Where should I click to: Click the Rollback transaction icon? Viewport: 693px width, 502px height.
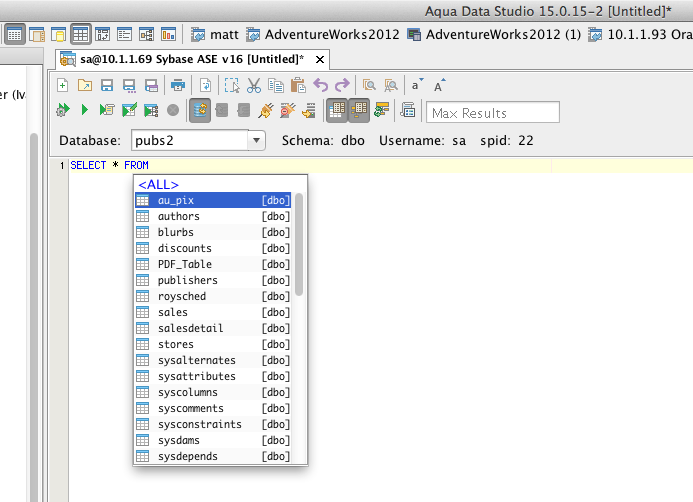[244, 110]
